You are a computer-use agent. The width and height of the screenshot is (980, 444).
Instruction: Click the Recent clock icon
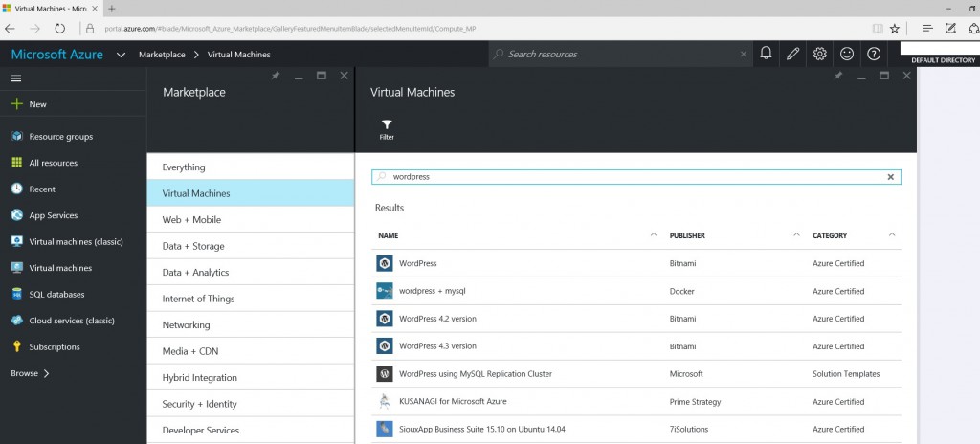coord(17,189)
